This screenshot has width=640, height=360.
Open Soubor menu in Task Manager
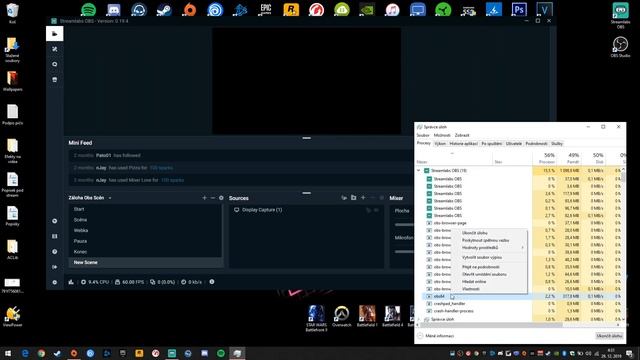423,135
